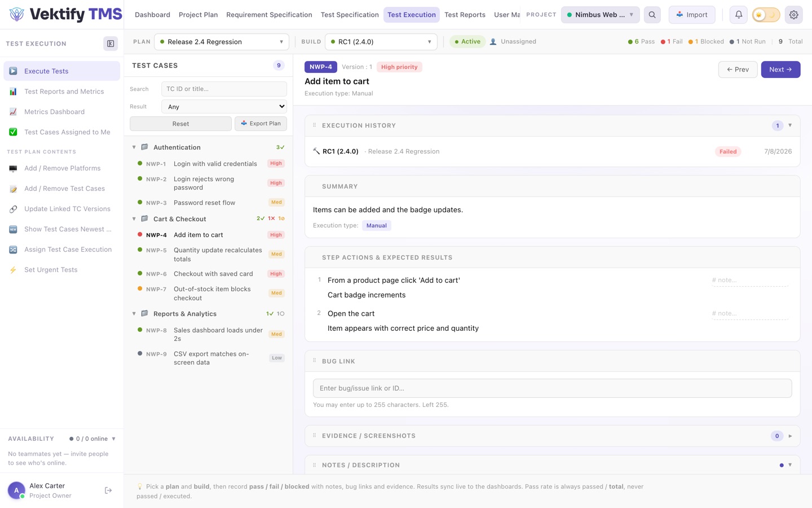Expand the Availability online list

pyautogui.click(x=113, y=439)
